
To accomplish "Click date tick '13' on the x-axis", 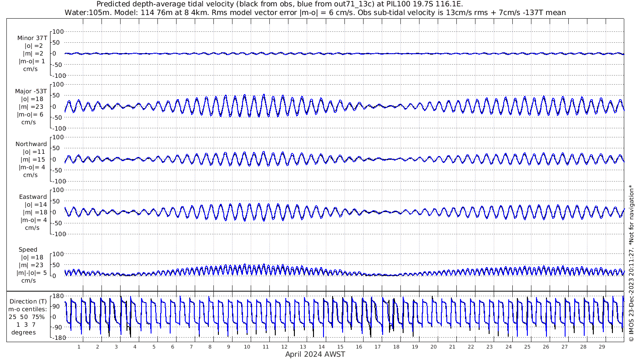I will (303, 347).
